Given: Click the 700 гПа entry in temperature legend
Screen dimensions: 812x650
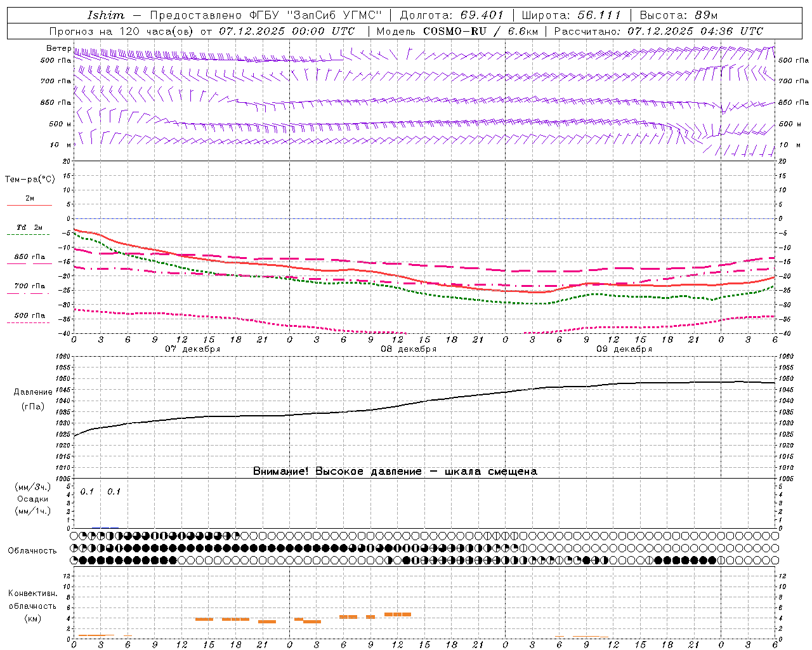Looking at the screenshot, I should 30,286.
